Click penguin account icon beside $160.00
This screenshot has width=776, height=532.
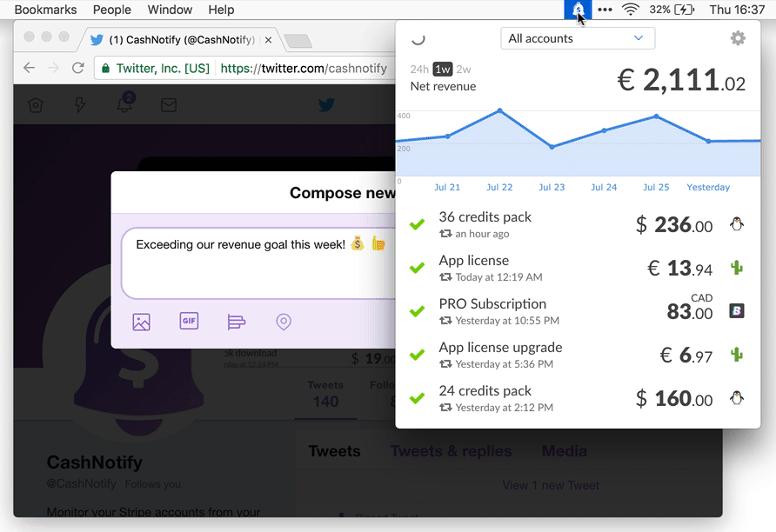736,398
